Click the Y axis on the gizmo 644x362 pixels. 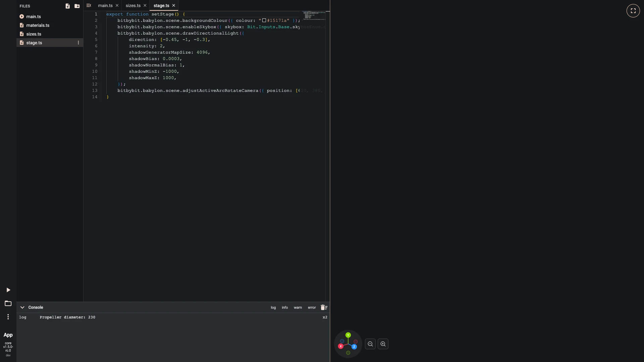(x=348, y=335)
